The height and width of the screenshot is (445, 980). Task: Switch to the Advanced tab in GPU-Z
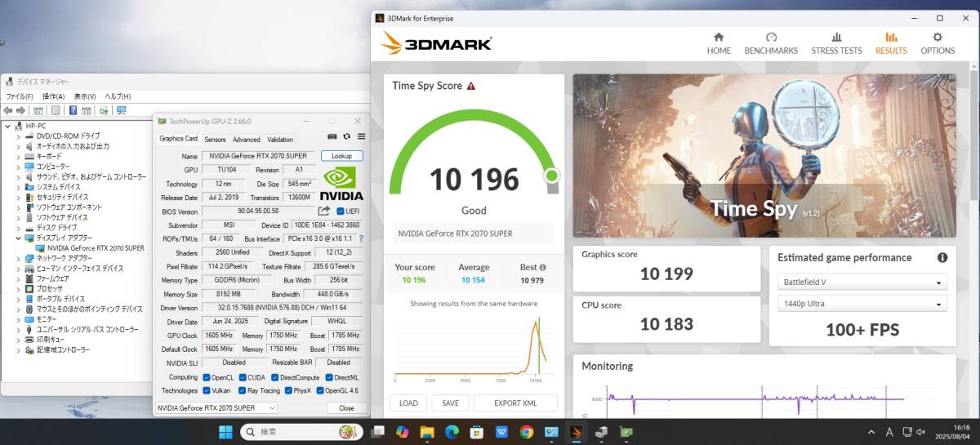coord(246,140)
